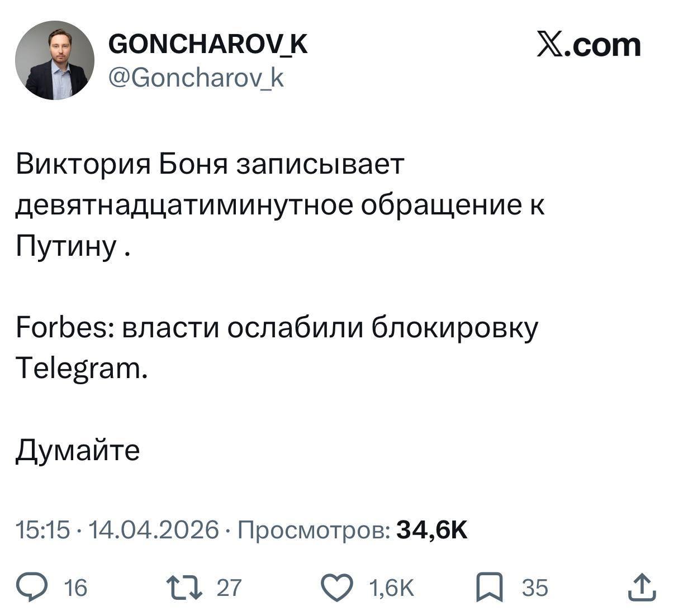Bookmark this tweet using the bookmark icon
This screenshot has height=616, width=674.
pyautogui.click(x=489, y=588)
